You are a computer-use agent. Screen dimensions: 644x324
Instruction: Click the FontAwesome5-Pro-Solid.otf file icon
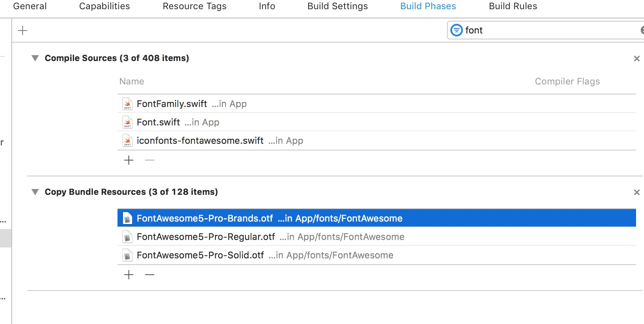[x=128, y=255]
